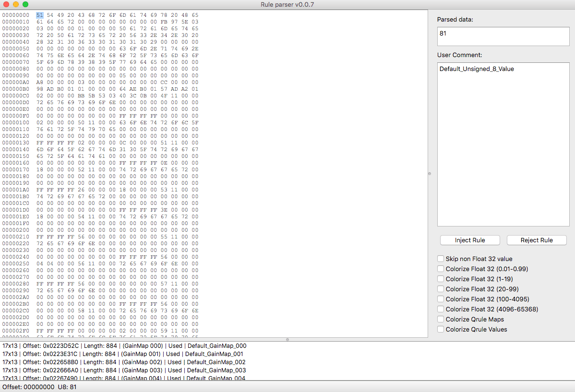The height and width of the screenshot is (392, 575).
Task: Click the Inject Rule button
Action: [469, 240]
